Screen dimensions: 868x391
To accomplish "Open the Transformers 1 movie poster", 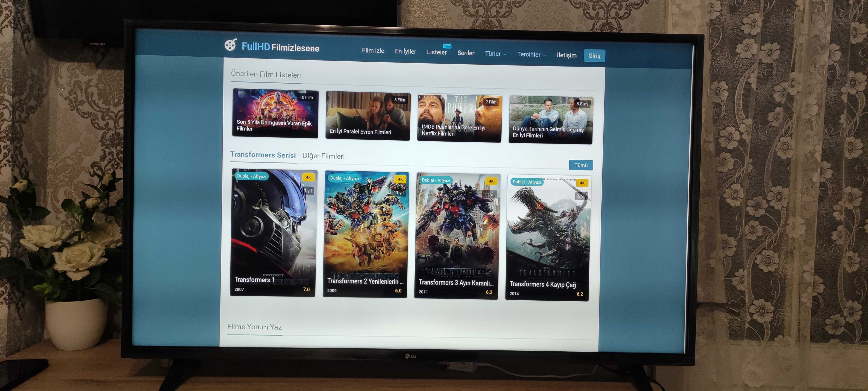I will (x=273, y=232).
